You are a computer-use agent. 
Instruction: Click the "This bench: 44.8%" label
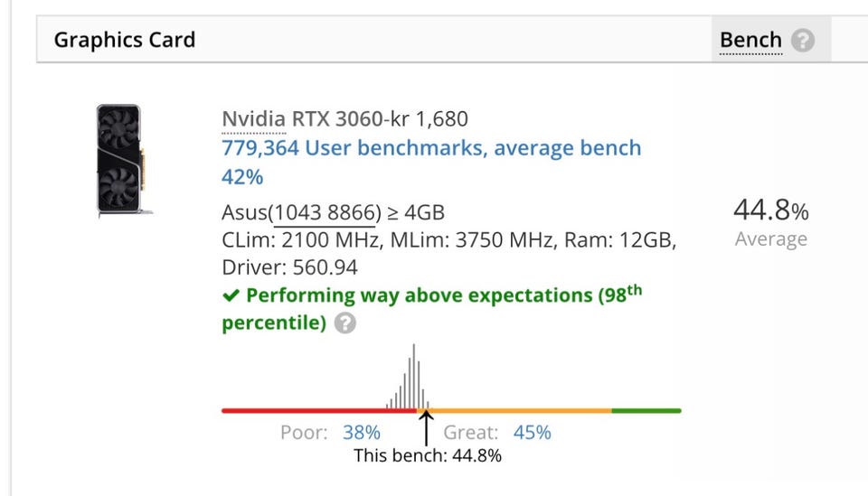[x=427, y=456]
